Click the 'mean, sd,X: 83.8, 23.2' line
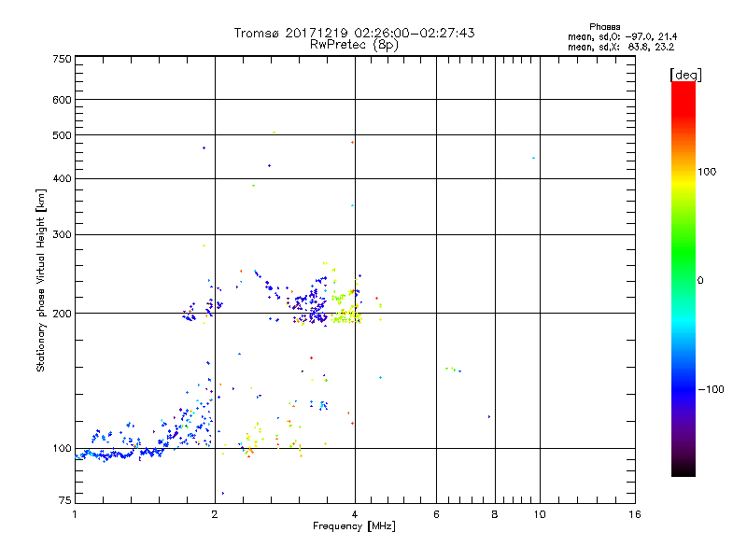The image size is (747, 560). click(621, 47)
